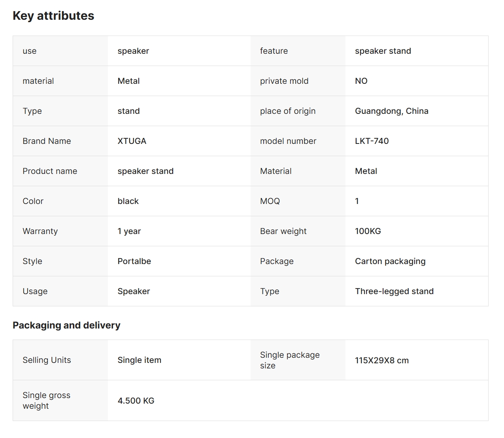This screenshot has height=438, width=504.
Task: Click the 4.500 KG gross weight value
Action: tap(136, 401)
